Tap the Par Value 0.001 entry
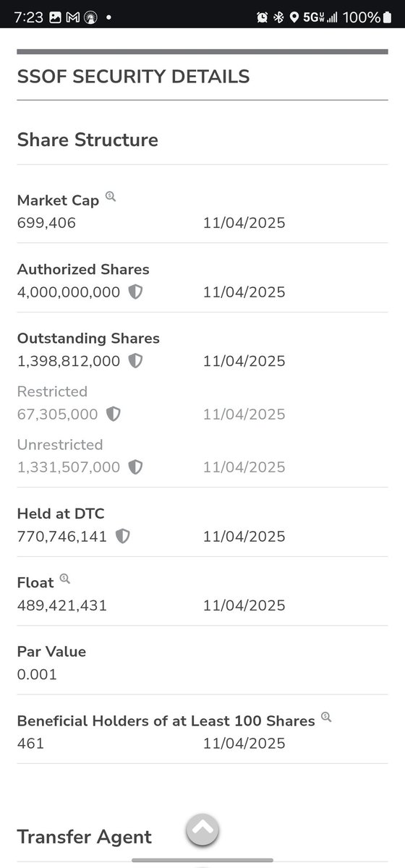Viewport: 405px width, 868px height. coord(37,675)
